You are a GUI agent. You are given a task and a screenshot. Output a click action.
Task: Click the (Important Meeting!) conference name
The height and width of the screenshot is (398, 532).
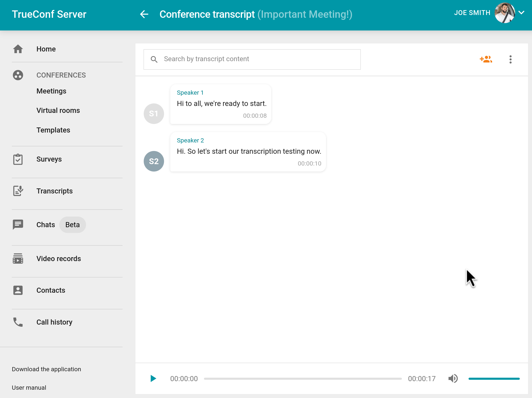pyautogui.click(x=305, y=14)
